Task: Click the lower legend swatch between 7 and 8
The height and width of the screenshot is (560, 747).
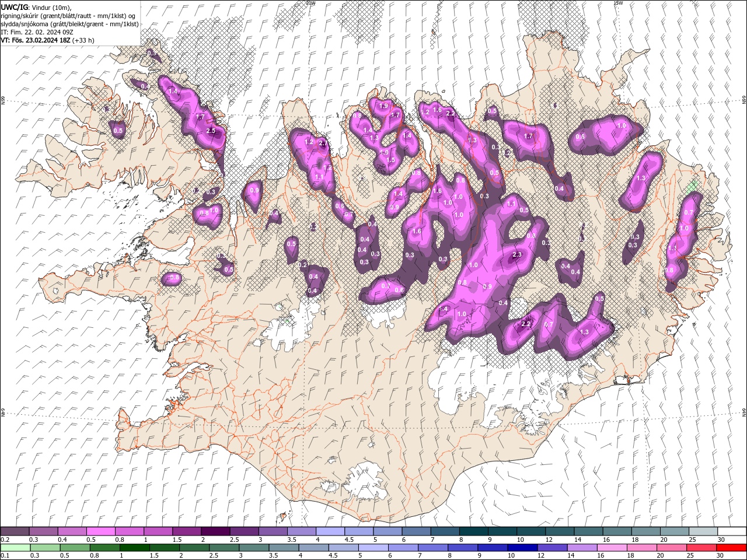Action: [432, 548]
